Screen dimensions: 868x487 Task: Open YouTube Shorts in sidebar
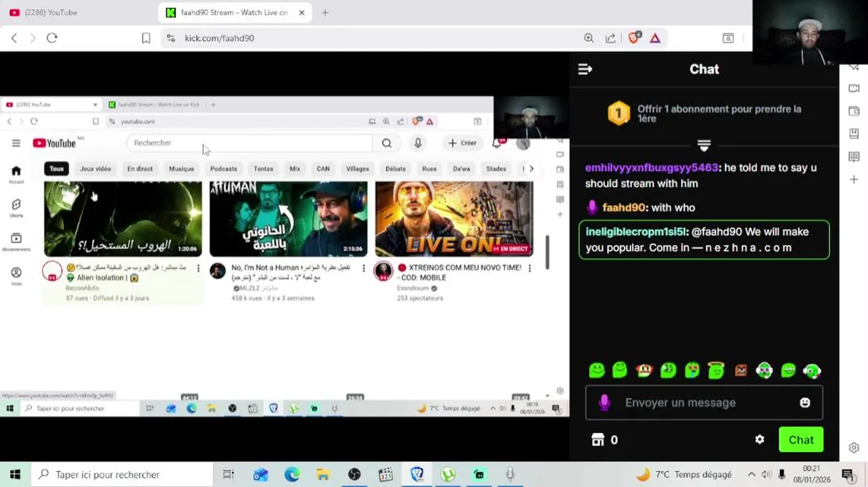[x=16, y=208]
